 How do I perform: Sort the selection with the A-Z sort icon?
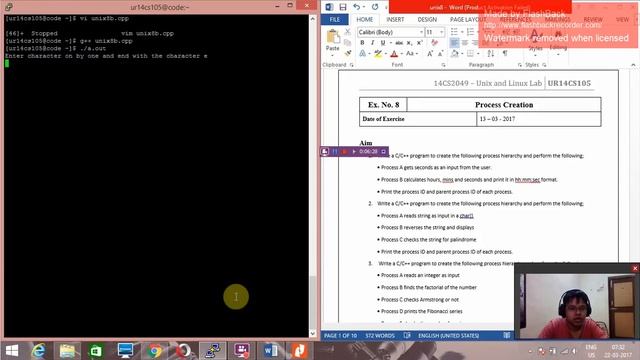491,53
